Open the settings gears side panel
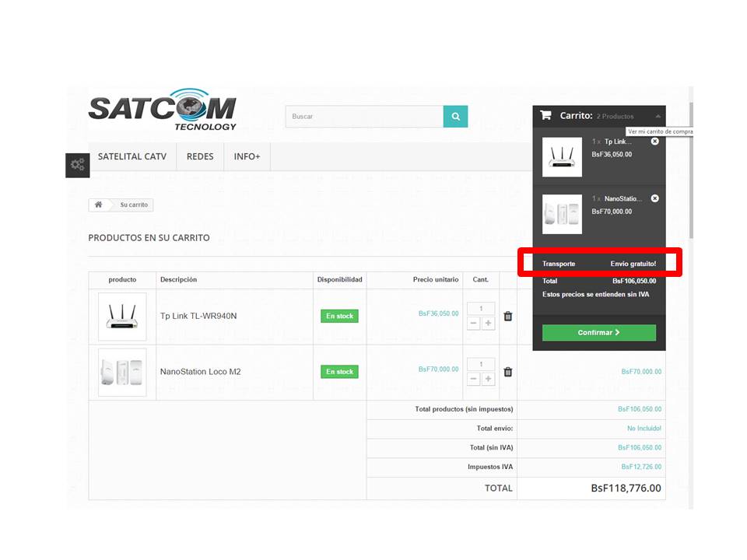 78,165
